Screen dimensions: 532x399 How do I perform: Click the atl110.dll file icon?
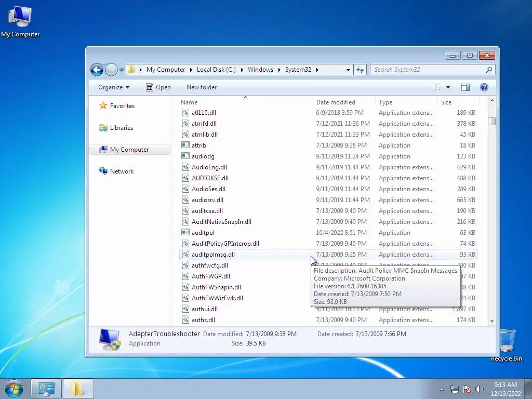(x=185, y=113)
